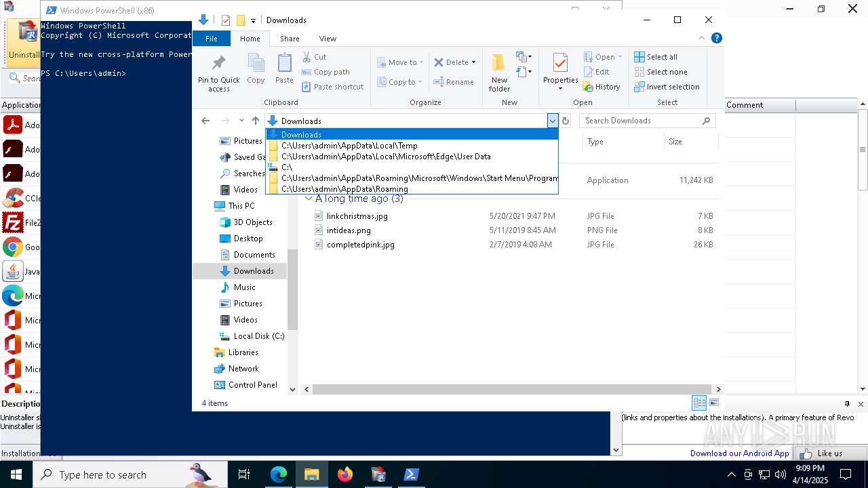Create a New folder from ribbon
Screen dimensions: 868x488
click(x=499, y=73)
